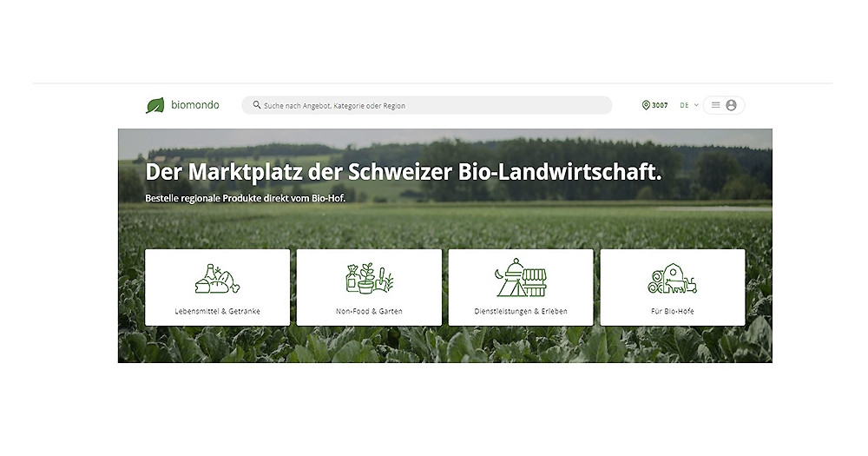Viewport: 868px width, 456px height.
Task: Open the DE language dropdown
Action: (x=685, y=105)
